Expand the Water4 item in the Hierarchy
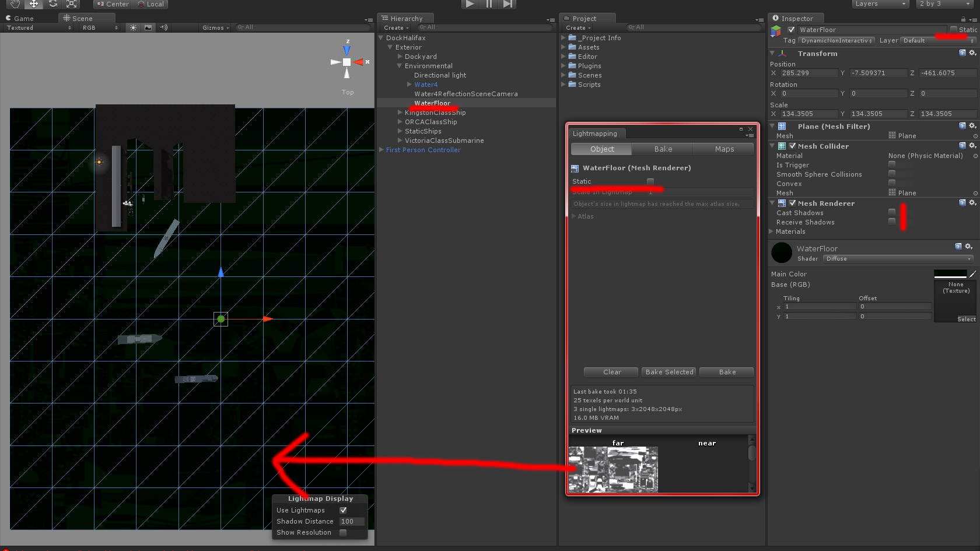The width and height of the screenshot is (980, 551). tap(409, 85)
